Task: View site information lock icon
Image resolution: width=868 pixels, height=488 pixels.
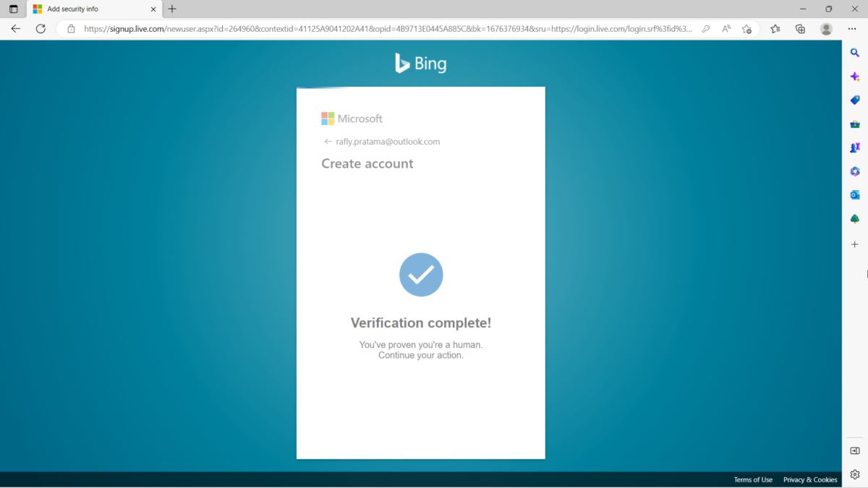Action: tap(71, 29)
